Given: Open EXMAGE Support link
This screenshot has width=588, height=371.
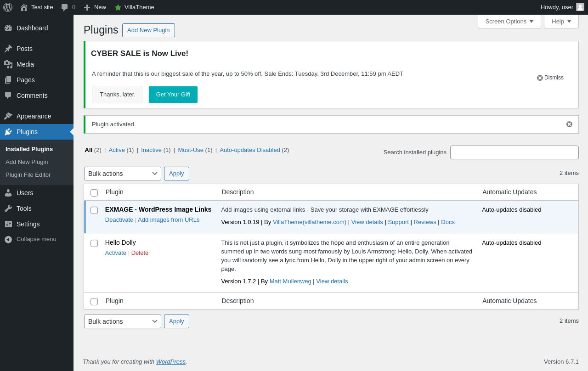Looking at the screenshot, I should click(x=398, y=222).
